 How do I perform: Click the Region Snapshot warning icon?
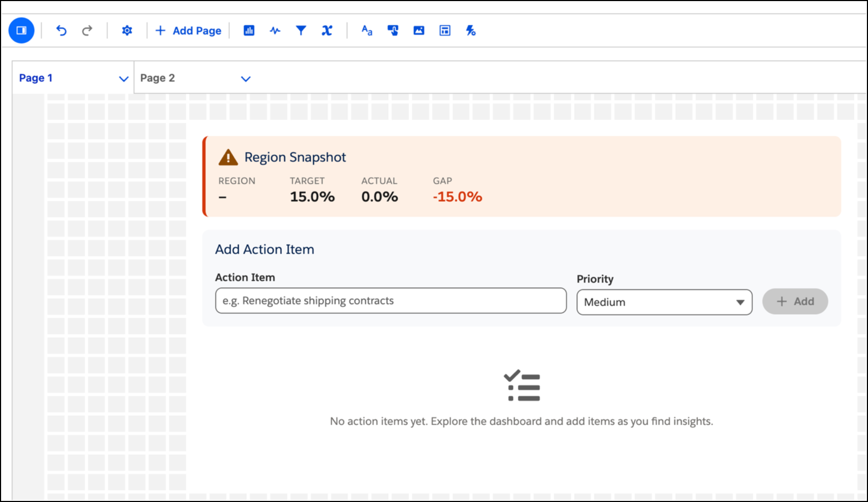tap(228, 157)
